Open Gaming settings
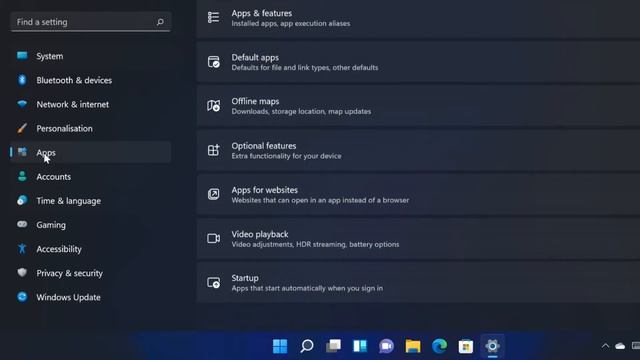 pos(91,224)
